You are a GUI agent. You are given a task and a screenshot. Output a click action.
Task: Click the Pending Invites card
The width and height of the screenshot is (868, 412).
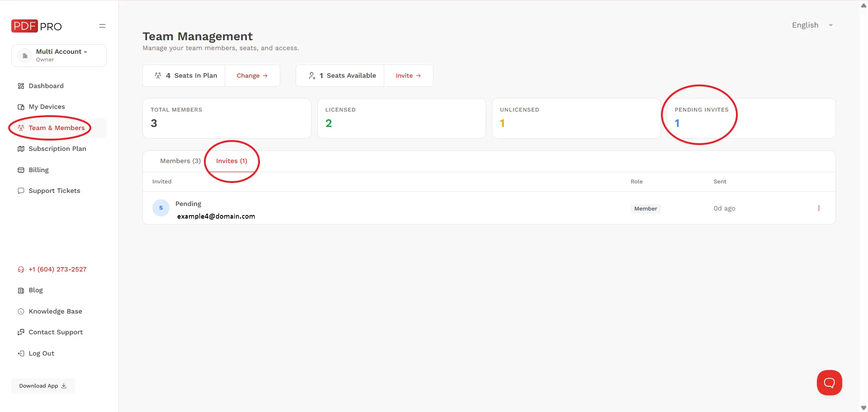click(x=751, y=118)
